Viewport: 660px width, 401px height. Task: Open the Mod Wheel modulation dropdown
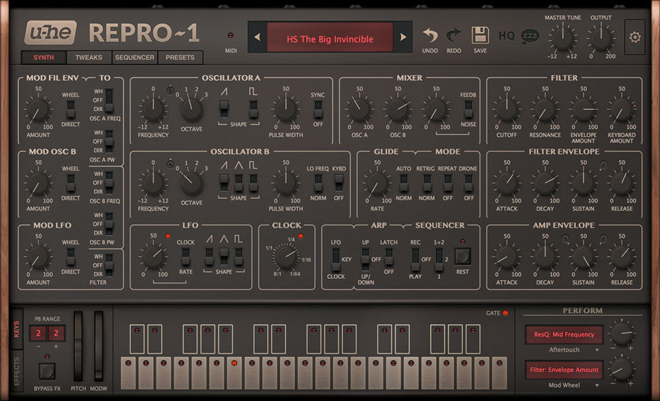point(565,384)
